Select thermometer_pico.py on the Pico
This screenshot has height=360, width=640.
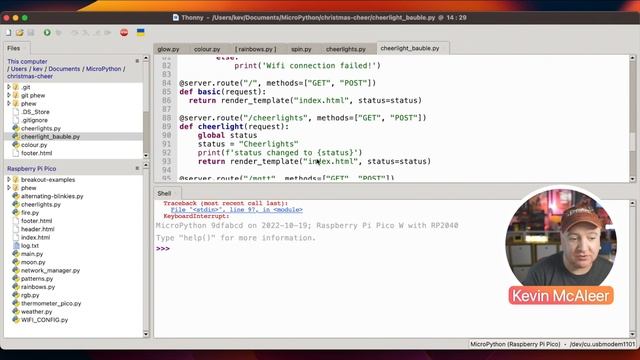point(51,303)
